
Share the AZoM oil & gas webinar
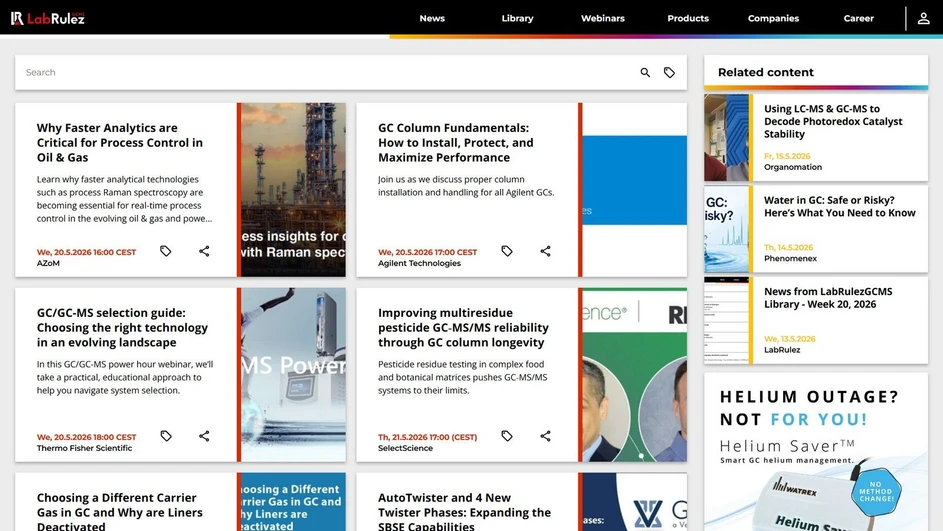204,251
